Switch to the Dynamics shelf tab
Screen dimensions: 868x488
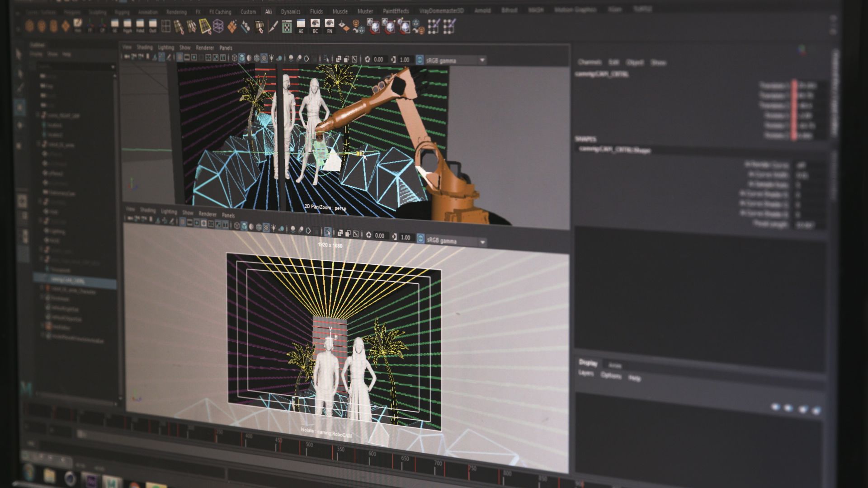(290, 12)
